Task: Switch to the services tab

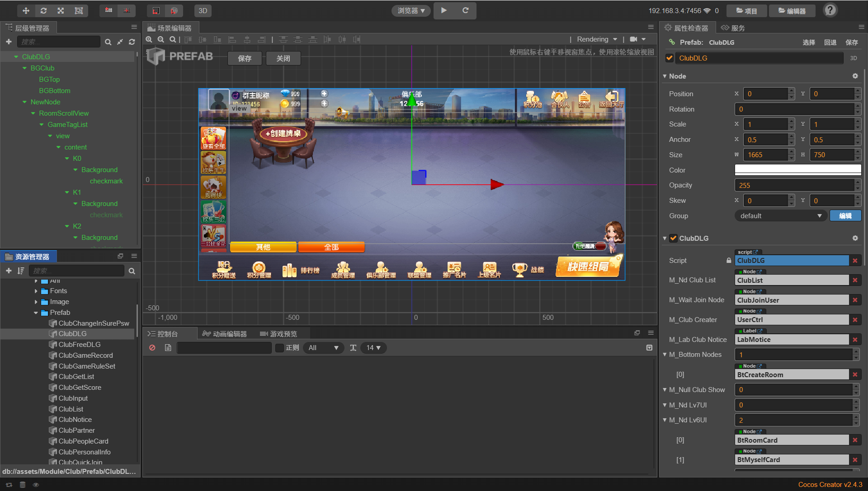Action: [x=733, y=28]
